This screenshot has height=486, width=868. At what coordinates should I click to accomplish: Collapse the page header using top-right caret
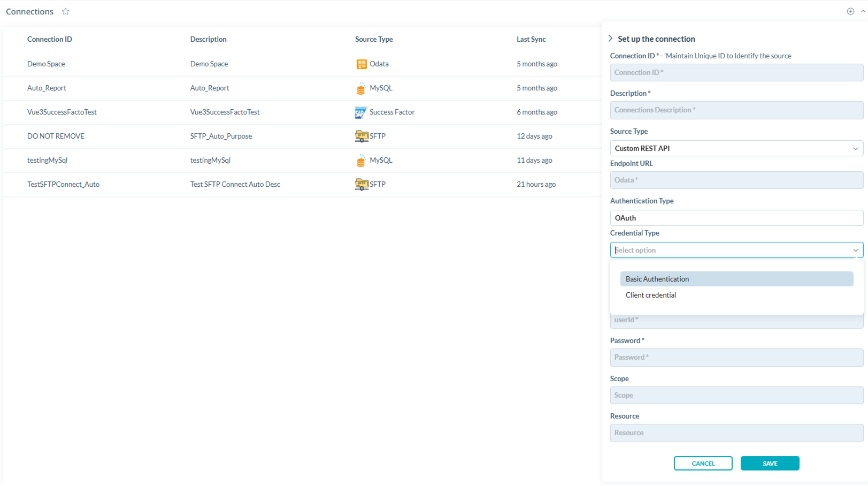(x=863, y=11)
